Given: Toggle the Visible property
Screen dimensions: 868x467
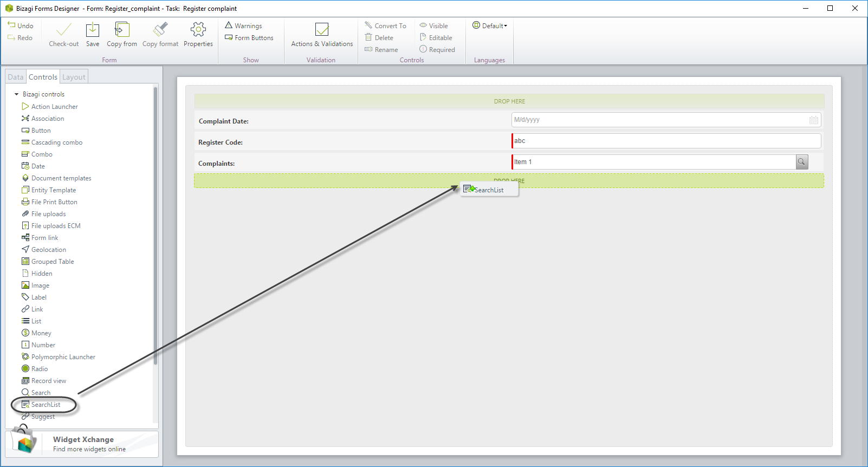Looking at the screenshot, I should coord(434,25).
